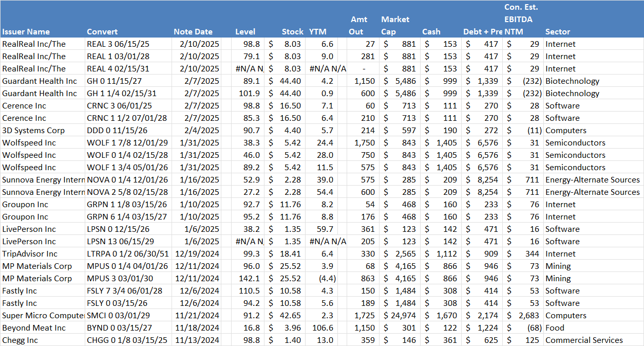Click Amt Out value 214
The image size is (644, 346).
click(368, 131)
